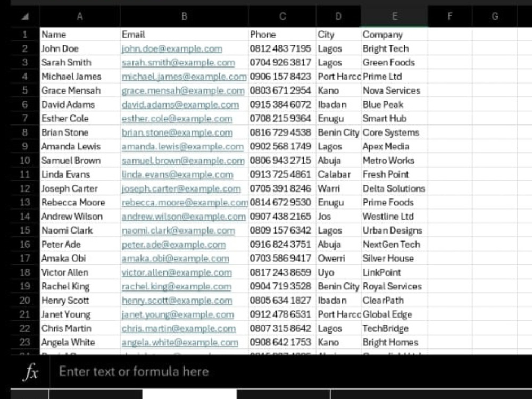Open amanda.lewis@example.com email link
Screen dimensions: 532x399
(x=182, y=147)
